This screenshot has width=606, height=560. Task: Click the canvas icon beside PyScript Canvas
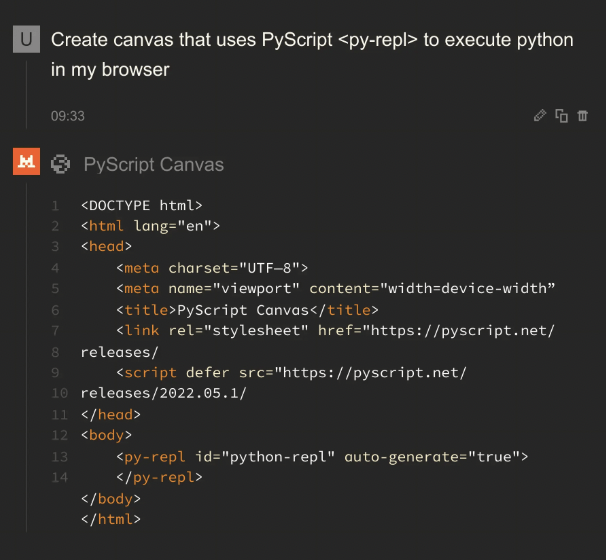tap(61, 164)
